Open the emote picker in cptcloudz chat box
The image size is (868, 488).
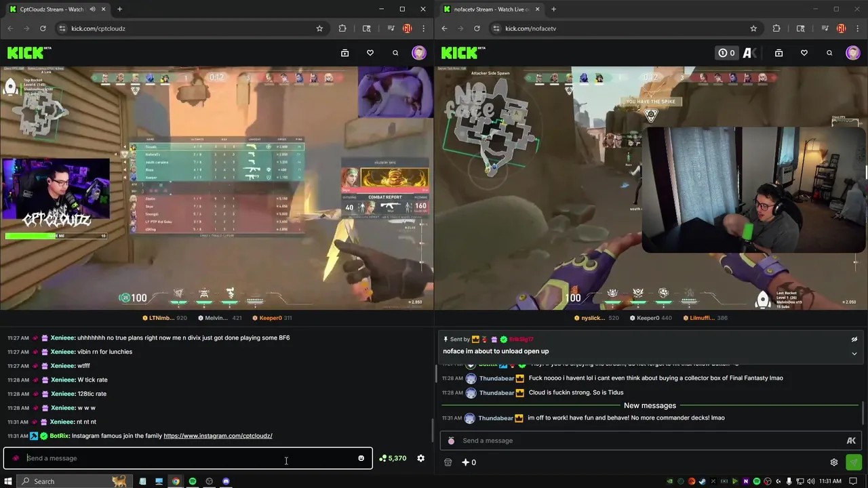361,458
